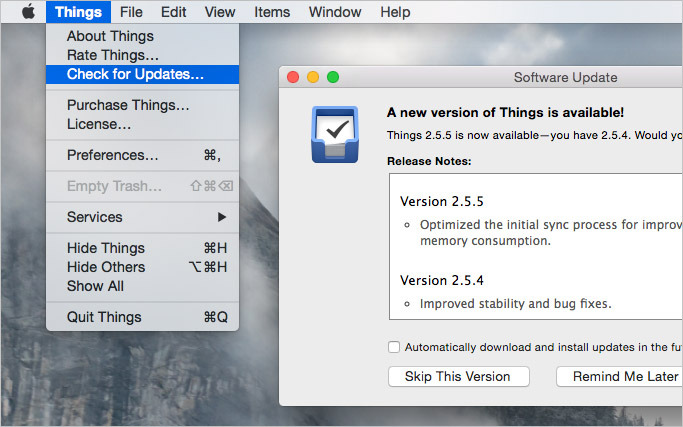Click Skip This Version button

pyautogui.click(x=459, y=376)
